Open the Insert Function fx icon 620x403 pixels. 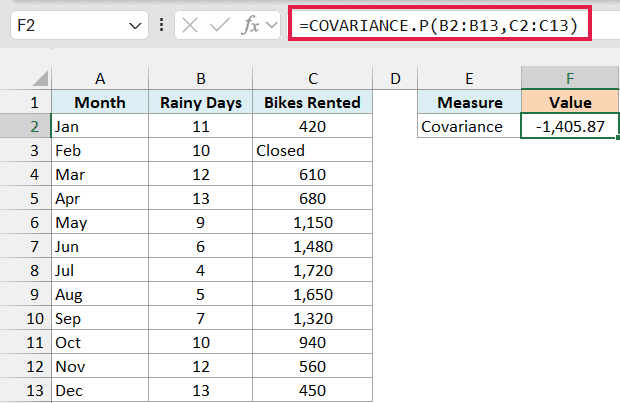(250, 26)
